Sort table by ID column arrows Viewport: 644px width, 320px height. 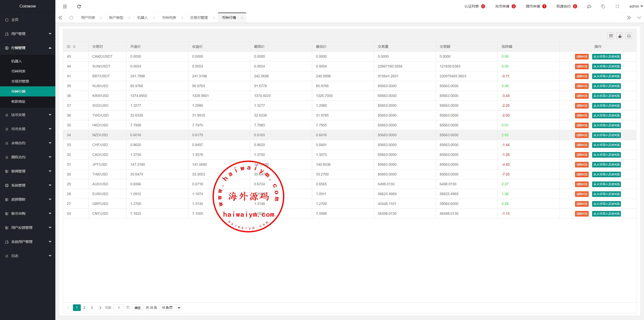[74, 47]
